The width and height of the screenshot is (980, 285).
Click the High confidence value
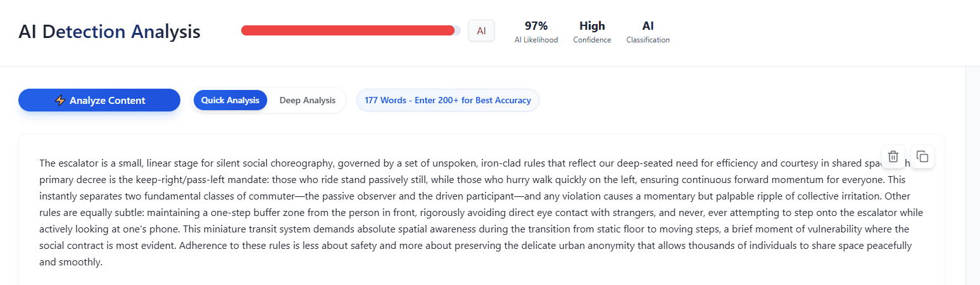[x=592, y=26]
